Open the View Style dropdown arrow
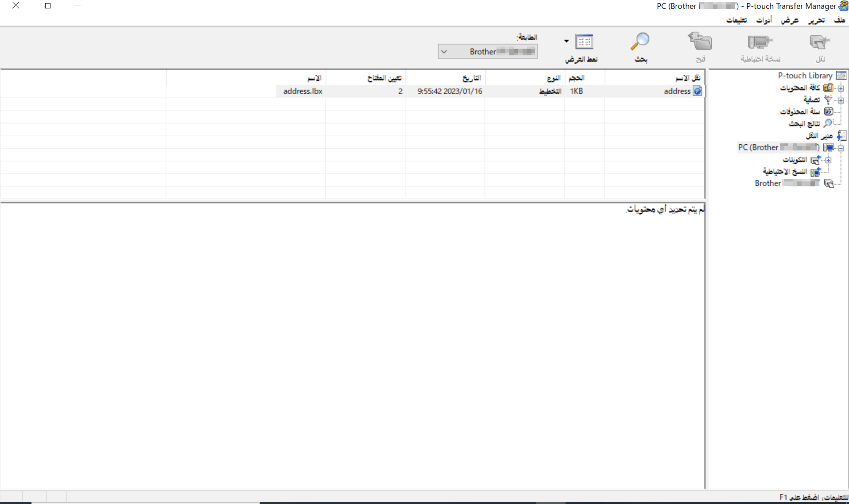 [566, 41]
